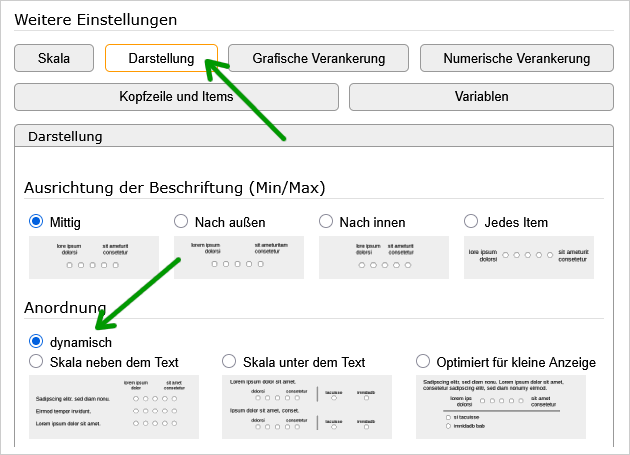Choose Nach außen label alignment
630x455 pixels.
(x=181, y=221)
